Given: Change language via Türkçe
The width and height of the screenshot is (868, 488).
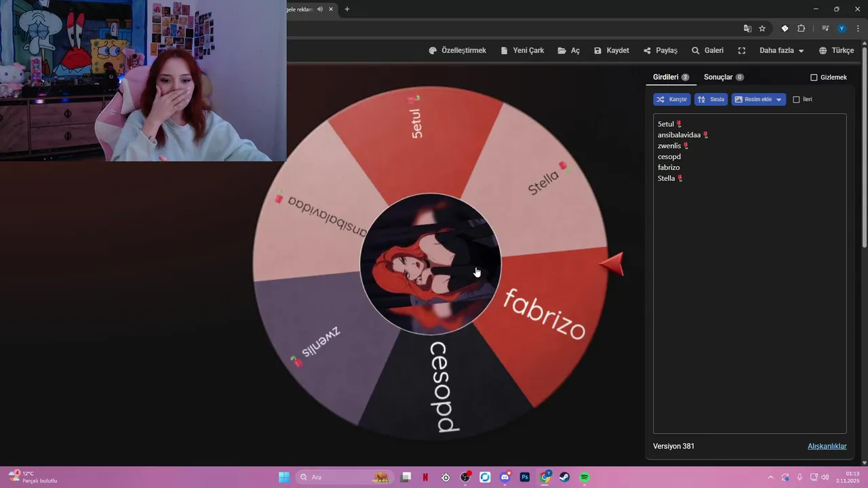Looking at the screenshot, I should click(x=836, y=51).
